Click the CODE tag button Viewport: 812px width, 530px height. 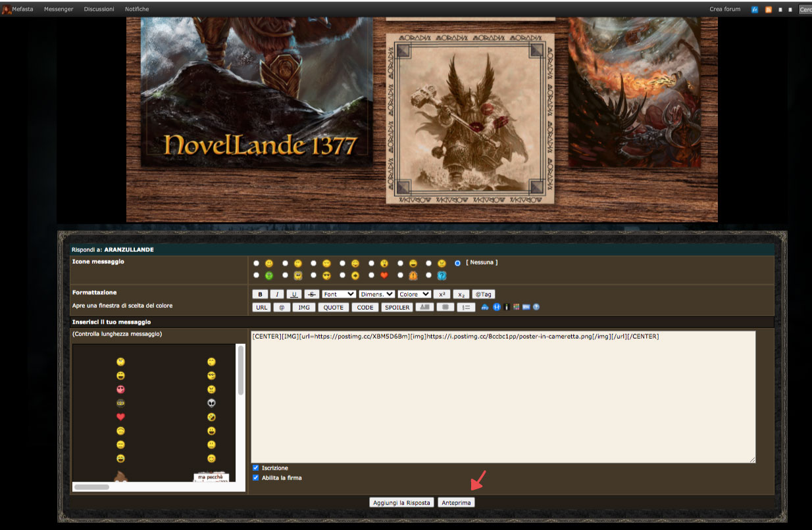(365, 307)
